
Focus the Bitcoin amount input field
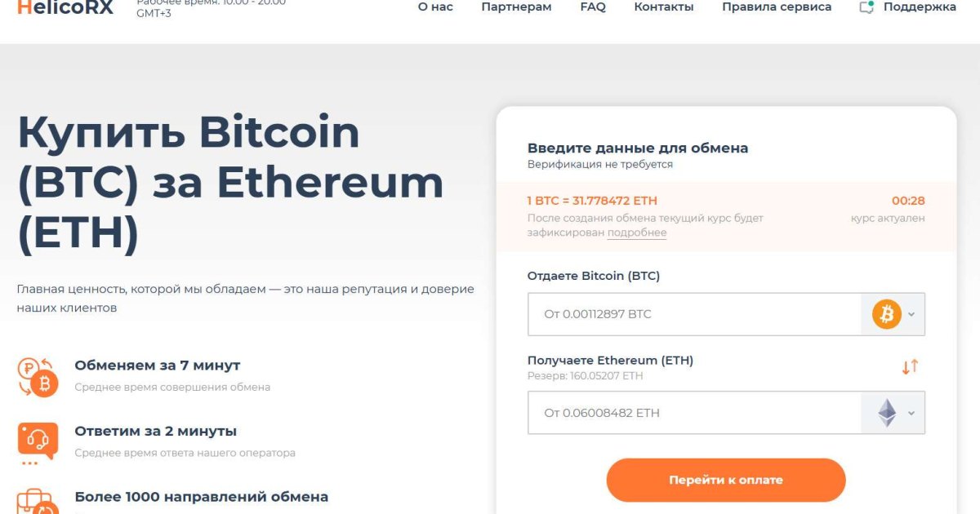[694, 314]
